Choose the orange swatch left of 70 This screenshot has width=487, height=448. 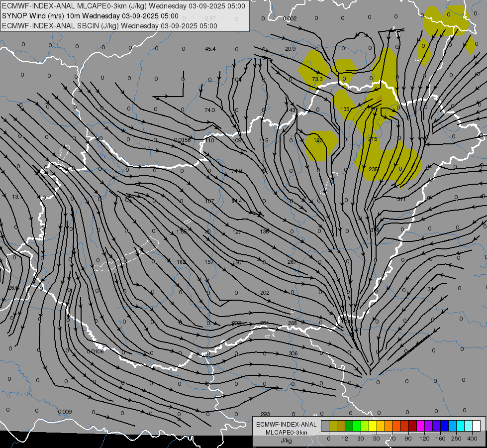(x=389, y=426)
